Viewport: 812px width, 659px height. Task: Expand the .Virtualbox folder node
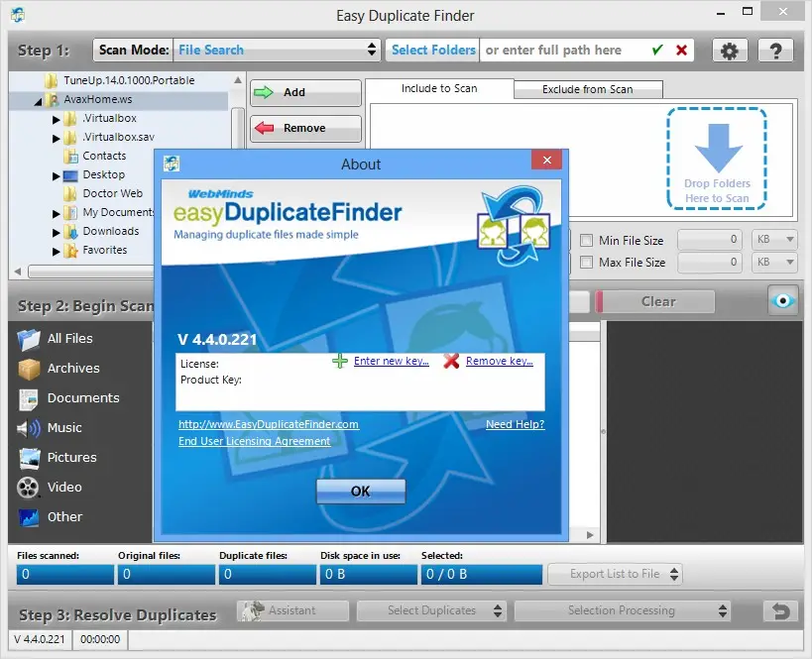click(x=56, y=120)
